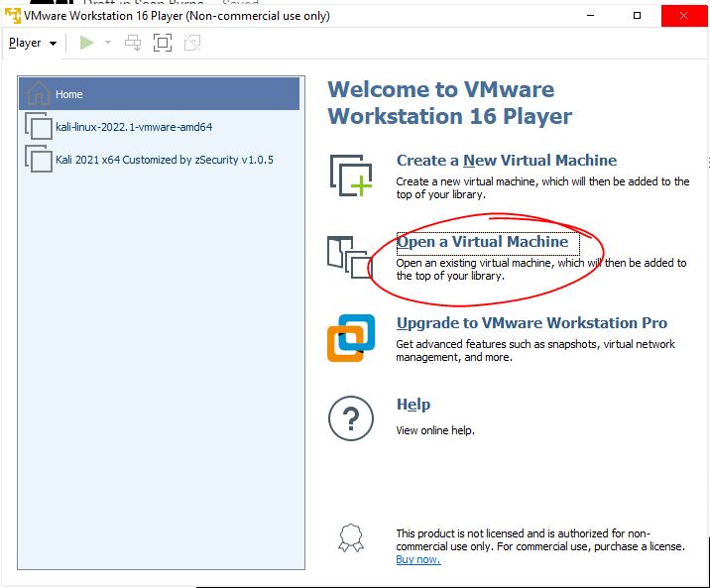The height and width of the screenshot is (588, 710).
Task: Click the open virtual machine folder icon
Action: coord(350,257)
